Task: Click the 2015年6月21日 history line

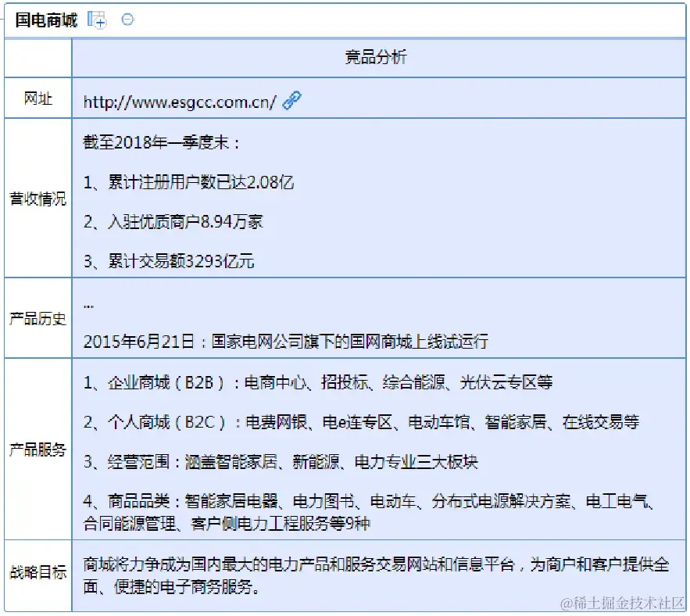Action: pos(285,342)
